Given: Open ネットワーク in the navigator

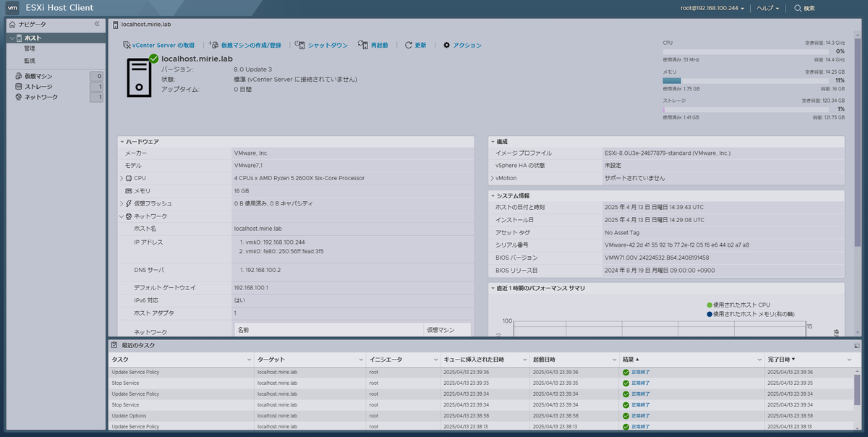Looking at the screenshot, I should point(41,97).
